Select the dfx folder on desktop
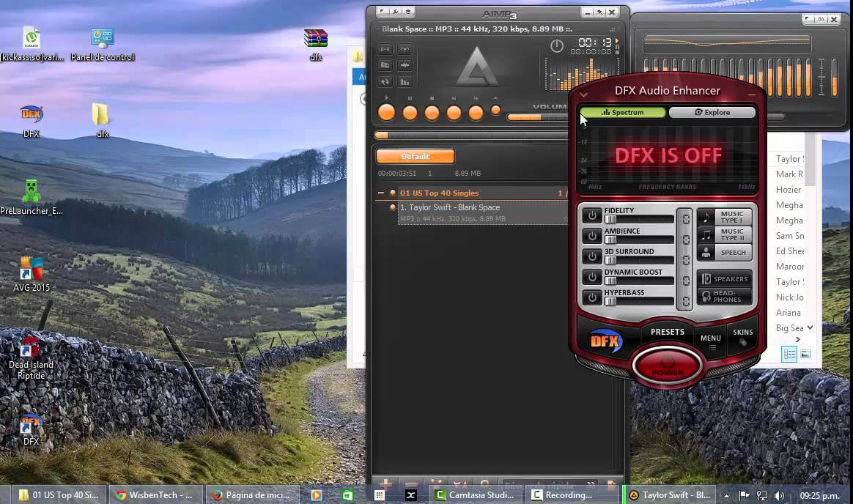 click(102, 121)
